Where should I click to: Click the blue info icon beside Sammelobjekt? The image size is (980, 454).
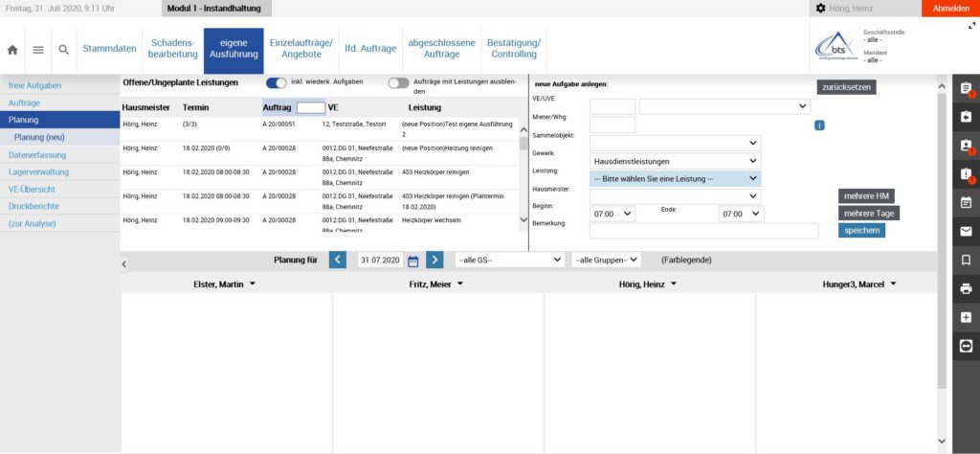click(819, 125)
